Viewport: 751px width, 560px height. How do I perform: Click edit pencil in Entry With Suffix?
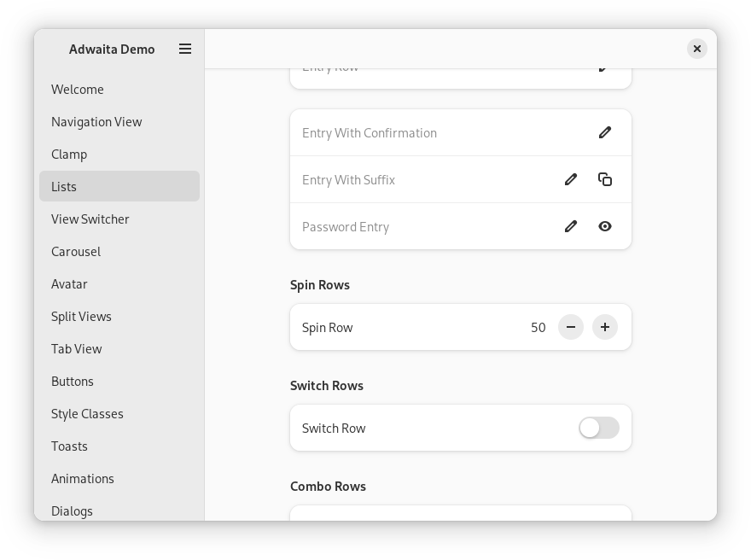570,179
